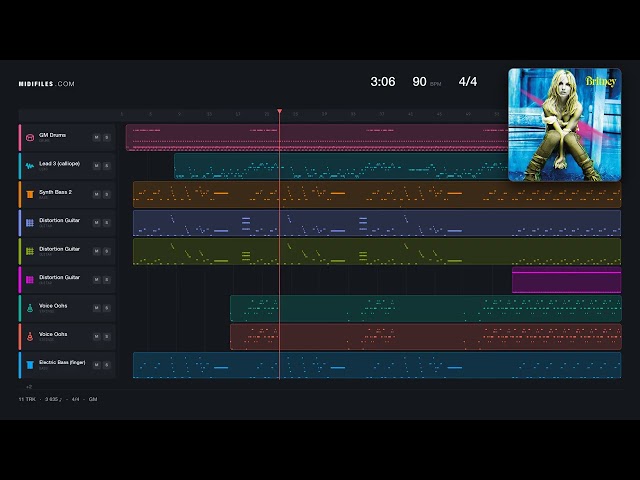Viewport: 640px width, 480px height.
Task: Select the Lead 3 (calliope) track name
Action: [x=60, y=163]
